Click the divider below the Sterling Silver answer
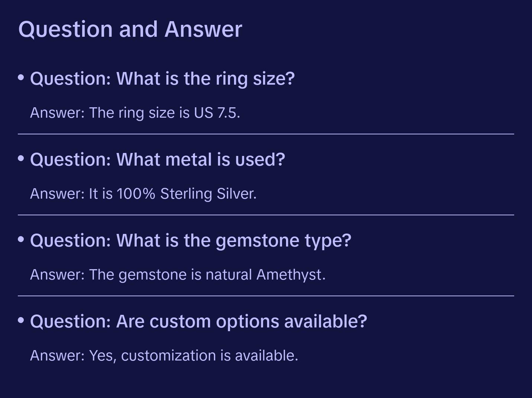Screen dimensions: 532x398 [x=266, y=215]
